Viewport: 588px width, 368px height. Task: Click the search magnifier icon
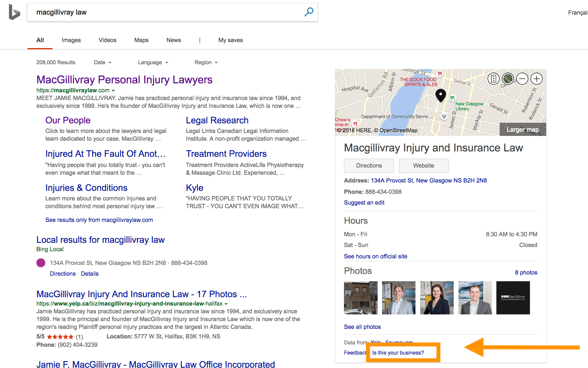point(309,12)
